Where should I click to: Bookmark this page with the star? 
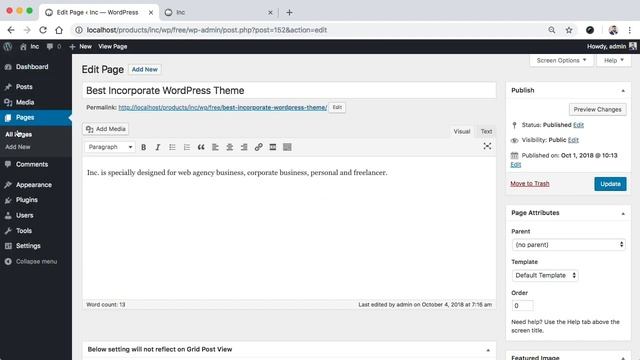(569, 30)
